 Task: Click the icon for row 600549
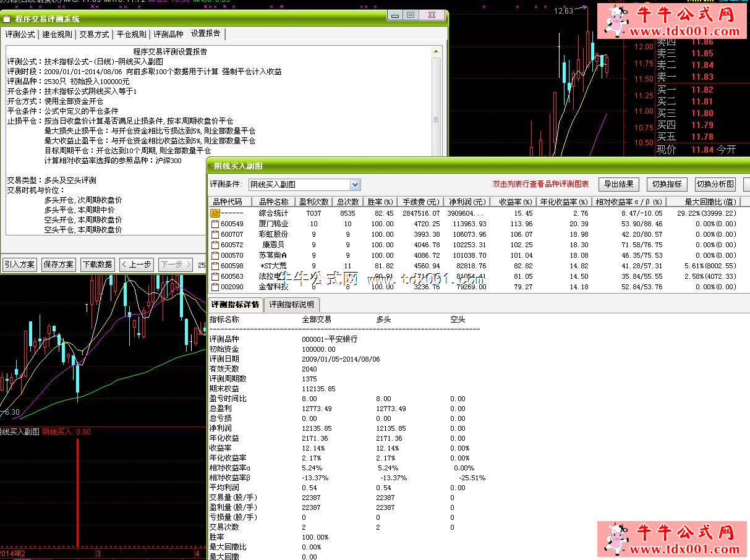click(215, 224)
